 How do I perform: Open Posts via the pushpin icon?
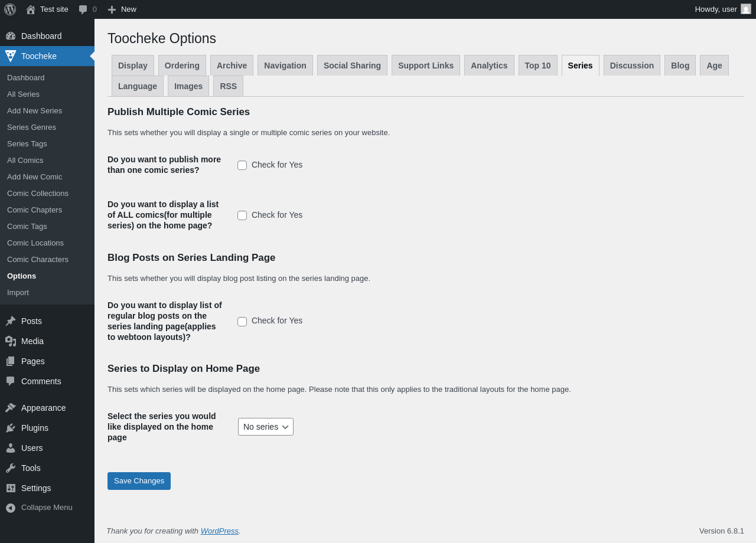point(11,321)
